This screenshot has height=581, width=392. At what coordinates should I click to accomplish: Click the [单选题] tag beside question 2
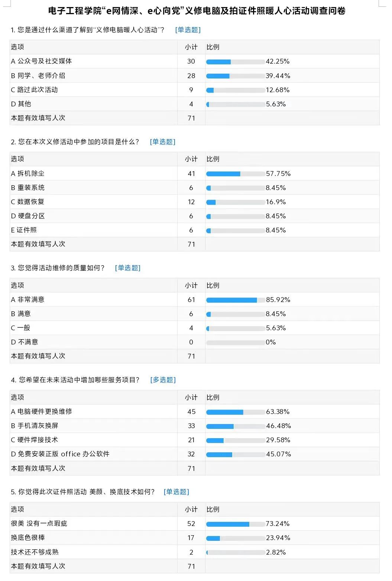click(x=162, y=142)
